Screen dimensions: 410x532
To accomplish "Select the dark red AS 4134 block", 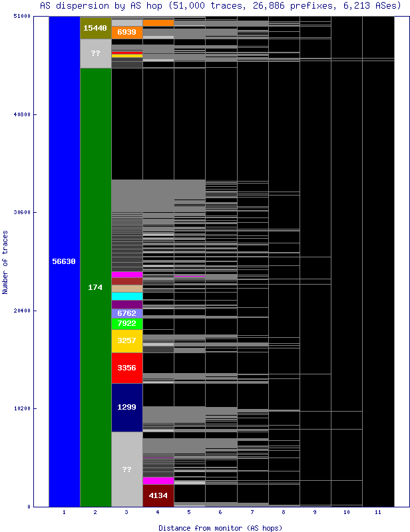I will point(158,495).
